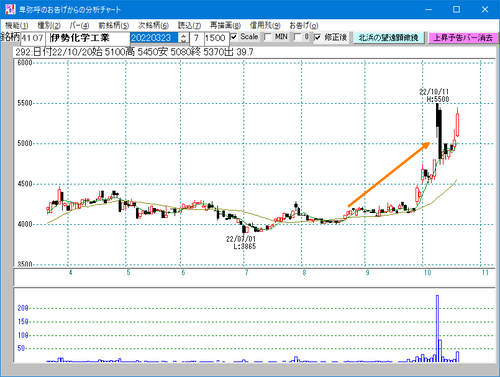Image resolution: width=500 pixels, height=377 pixels.
Task: Click the pink 上昇予告バー消去 button
Action: point(463,38)
